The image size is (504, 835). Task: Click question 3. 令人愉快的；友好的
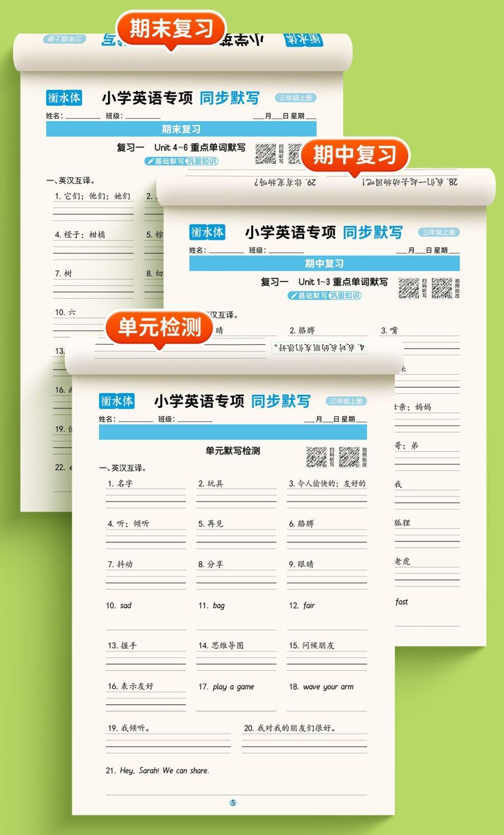[327, 484]
